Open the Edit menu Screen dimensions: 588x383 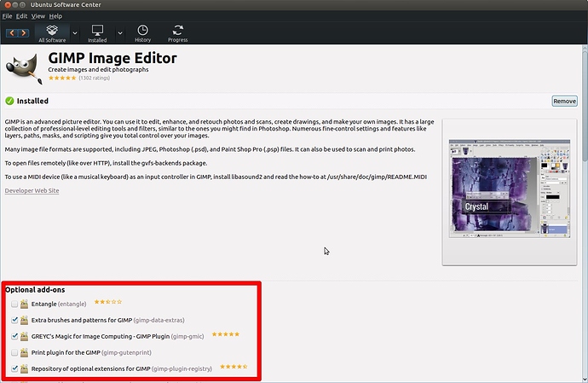click(x=21, y=16)
